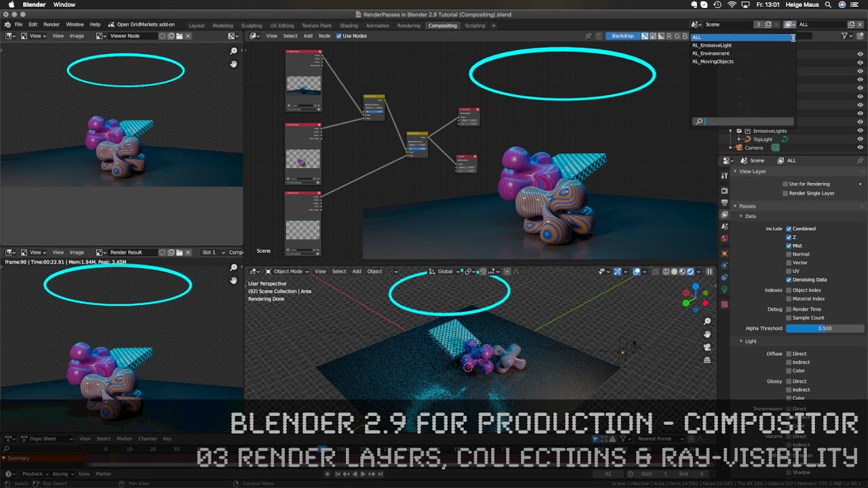Select rendered viewport shading mode
868x488 pixels.
[x=690, y=271]
